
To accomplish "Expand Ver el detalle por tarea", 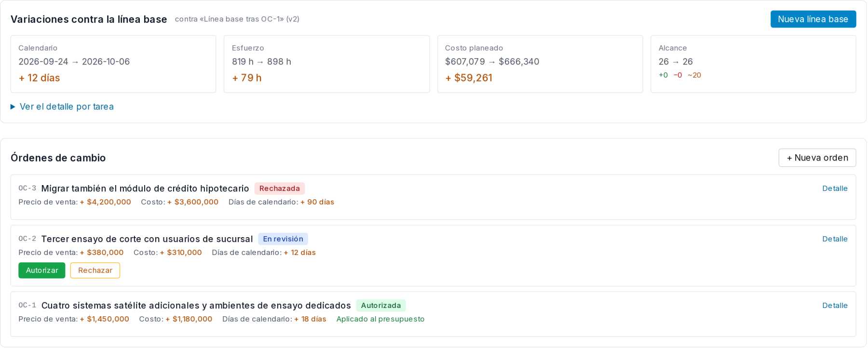I will [62, 107].
